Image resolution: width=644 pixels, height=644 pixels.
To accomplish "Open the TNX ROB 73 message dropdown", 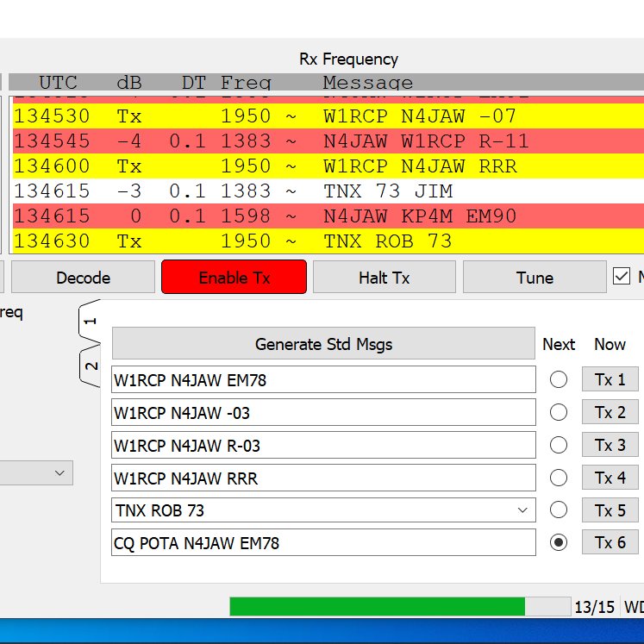I will [522, 510].
